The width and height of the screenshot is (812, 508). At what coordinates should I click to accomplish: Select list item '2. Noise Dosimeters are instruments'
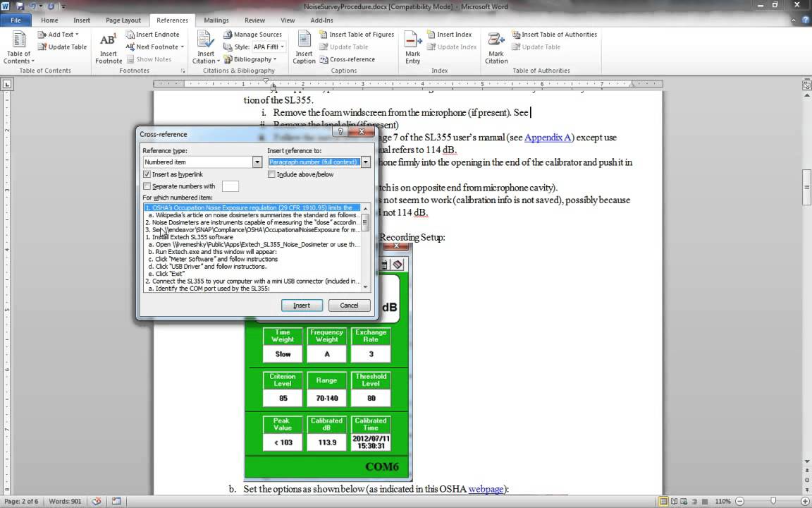[x=252, y=222]
